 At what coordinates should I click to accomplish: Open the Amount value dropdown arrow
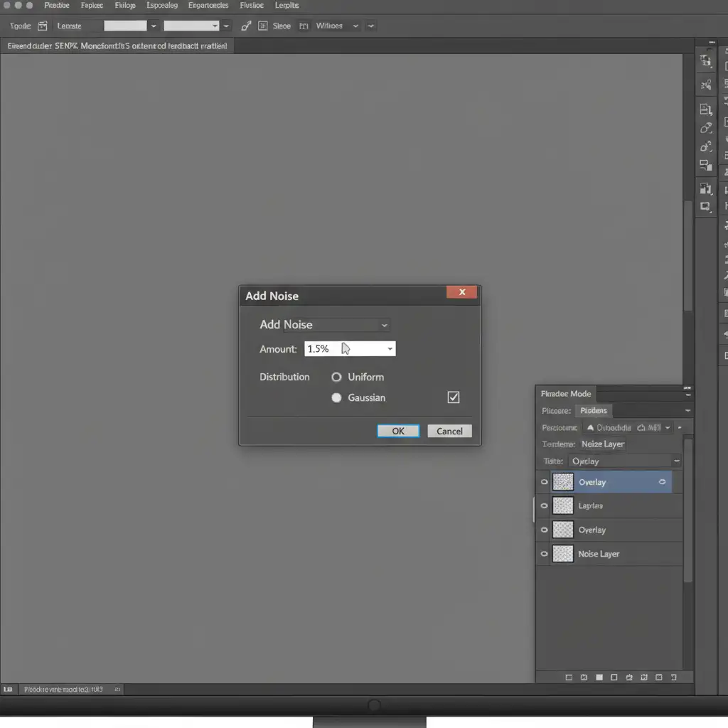pyautogui.click(x=390, y=349)
